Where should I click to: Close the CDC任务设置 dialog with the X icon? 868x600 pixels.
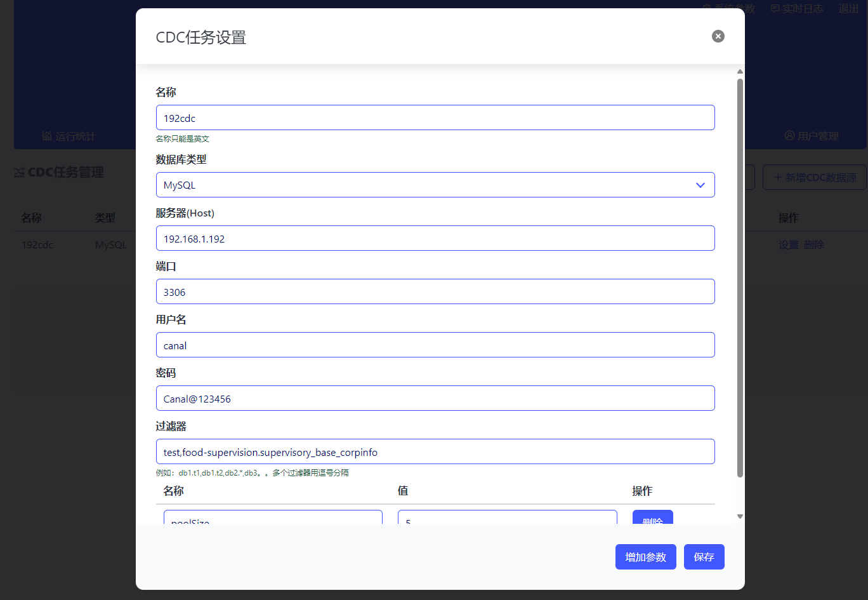(718, 36)
